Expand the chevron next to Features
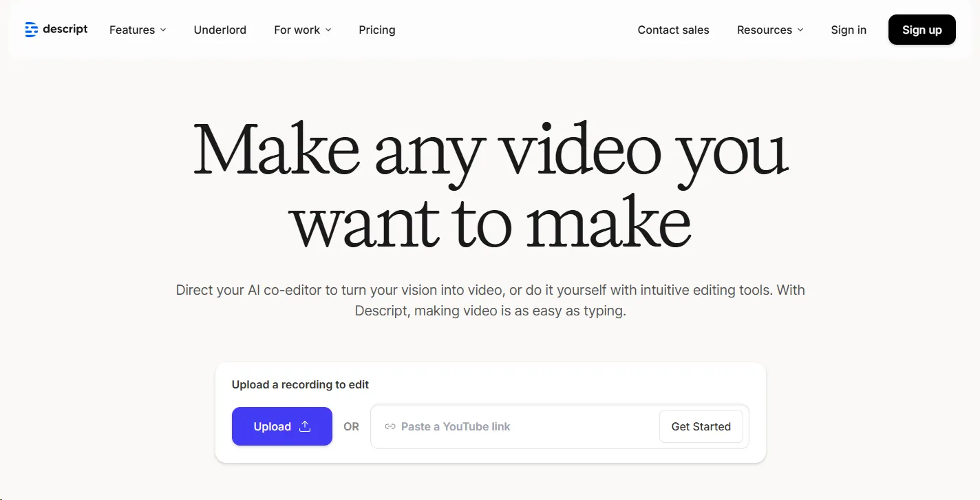The height and width of the screenshot is (500, 980). click(x=163, y=30)
